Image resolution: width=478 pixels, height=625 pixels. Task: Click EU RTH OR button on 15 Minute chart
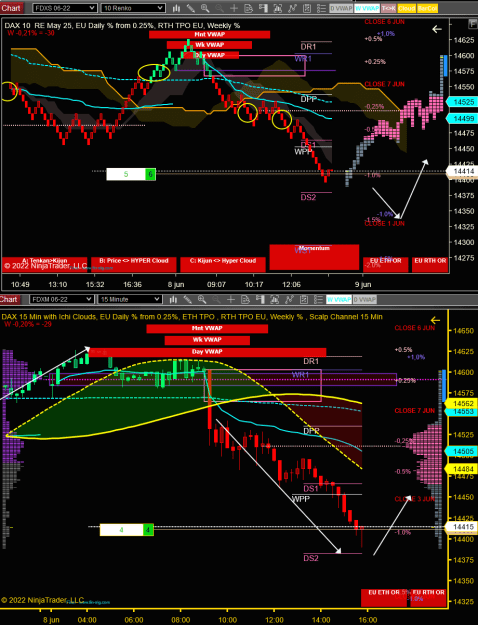[x=428, y=597]
